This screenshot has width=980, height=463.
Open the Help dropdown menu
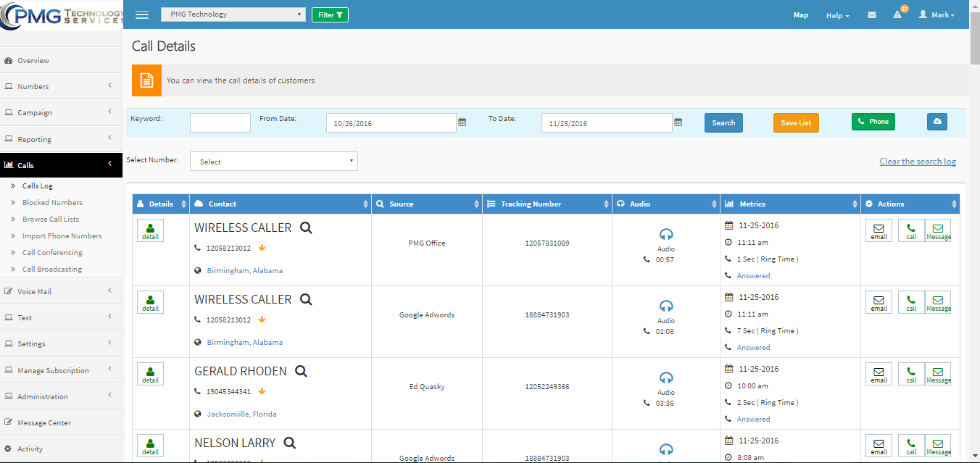click(838, 15)
